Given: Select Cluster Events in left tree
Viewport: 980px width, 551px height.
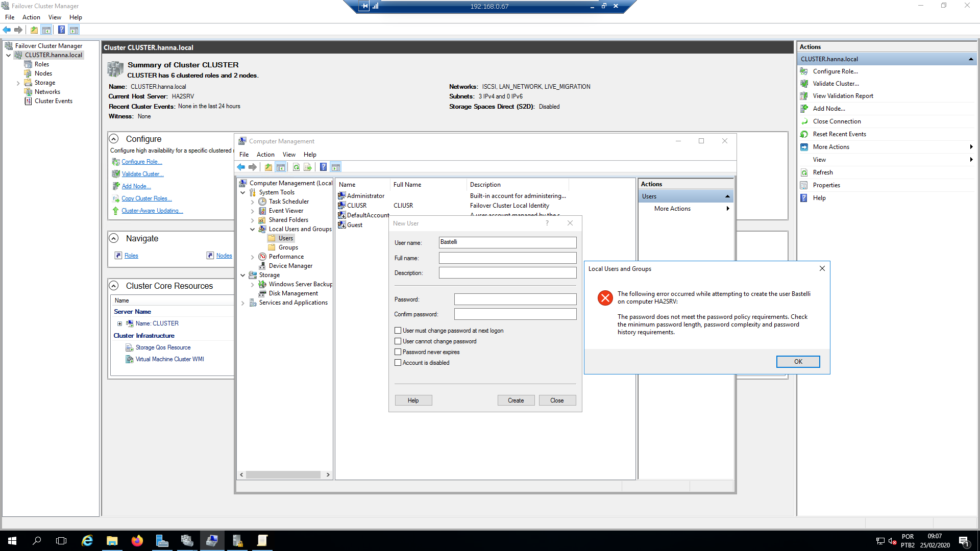Looking at the screenshot, I should coord(53,101).
